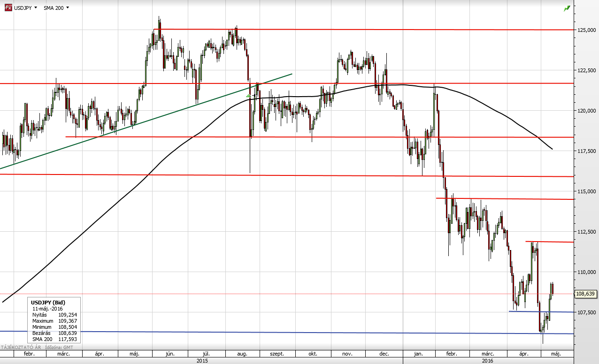This screenshot has height=364, width=599.
Task: Click the dec. month label on time axis
Action: 384,354
